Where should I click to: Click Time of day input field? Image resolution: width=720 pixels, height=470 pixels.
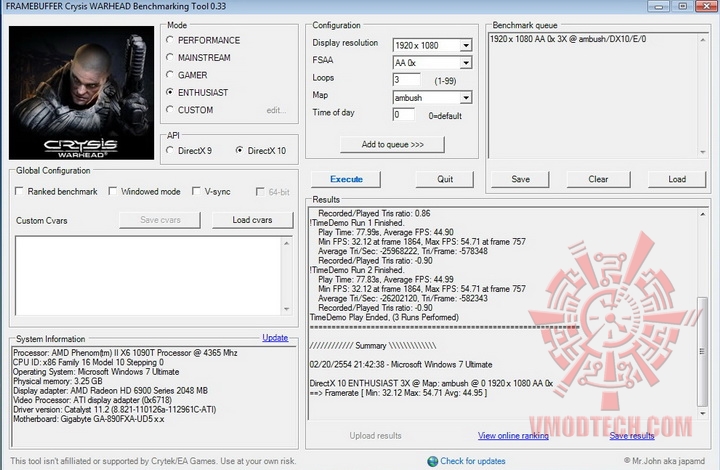point(404,114)
